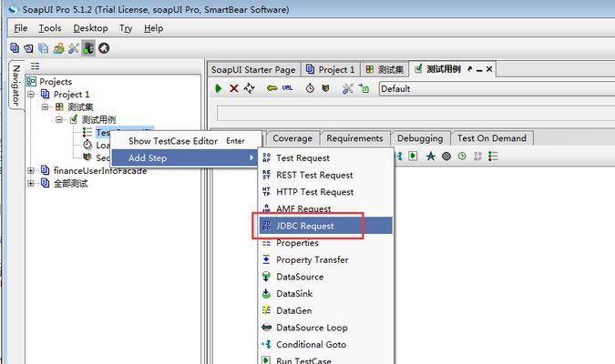Click the stopwatch LoadTest icon in TestCase toolbar
615x364 pixels.
[310, 88]
